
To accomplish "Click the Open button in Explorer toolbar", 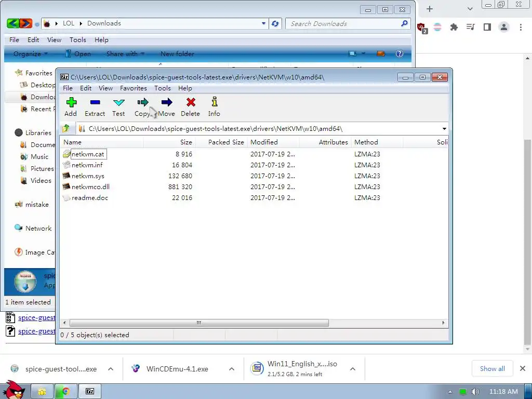I will [78, 54].
